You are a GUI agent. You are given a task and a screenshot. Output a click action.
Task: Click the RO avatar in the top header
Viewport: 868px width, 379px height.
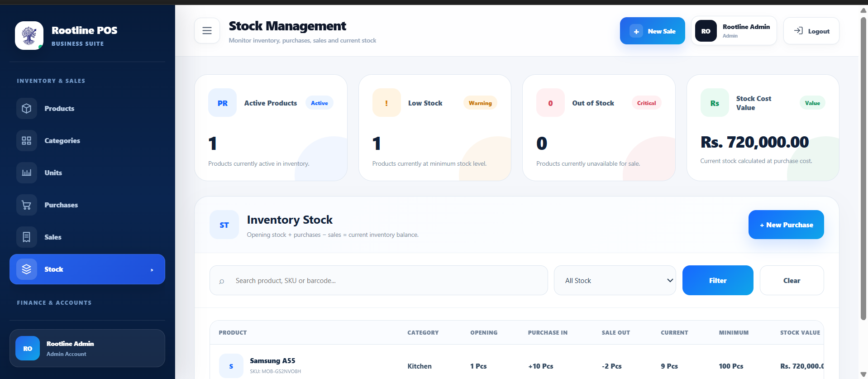click(706, 31)
